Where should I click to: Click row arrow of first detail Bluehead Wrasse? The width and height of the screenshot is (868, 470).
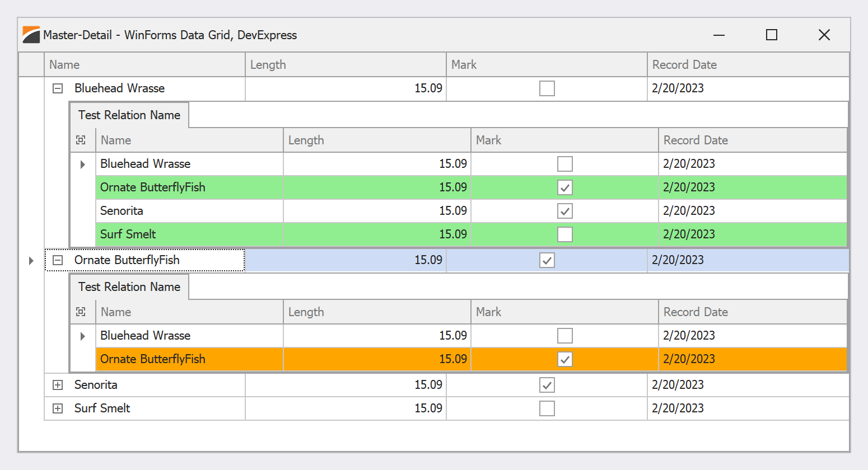[x=83, y=164]
